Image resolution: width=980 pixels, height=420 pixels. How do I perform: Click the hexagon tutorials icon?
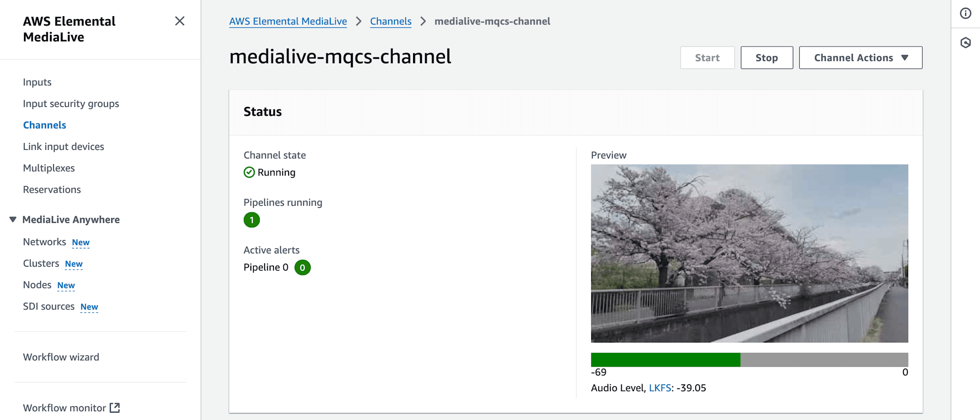(965, 43)
